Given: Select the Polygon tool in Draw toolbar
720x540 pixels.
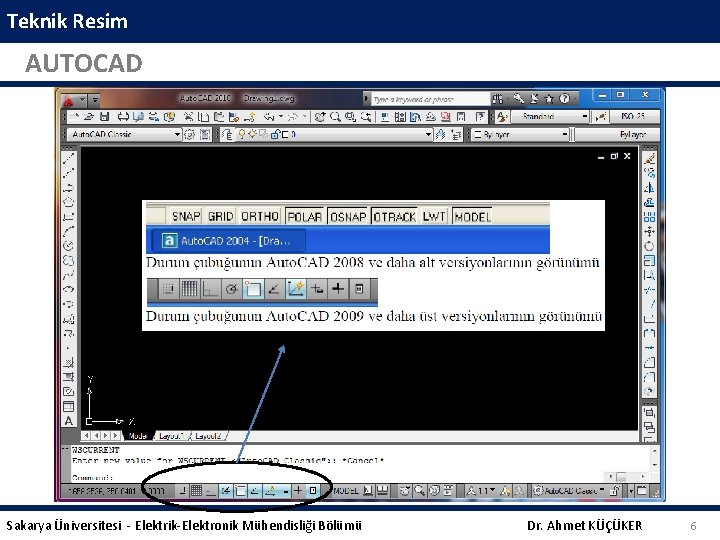Looking at the screenshot, I should 68,202.
